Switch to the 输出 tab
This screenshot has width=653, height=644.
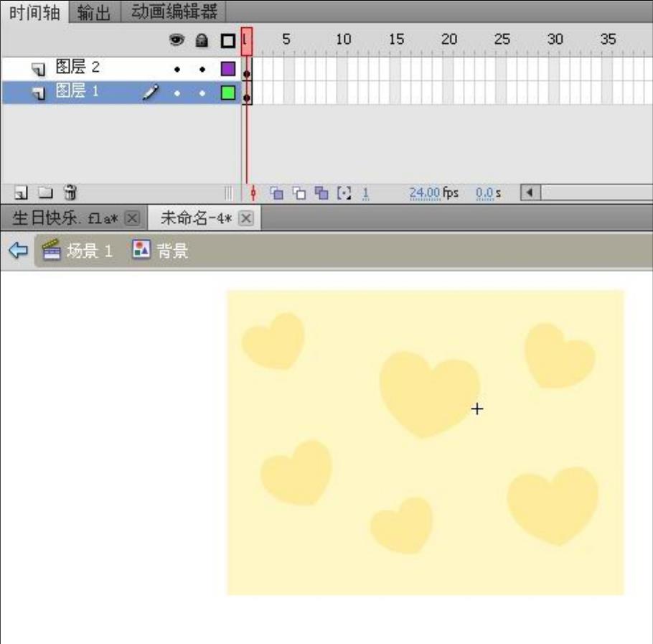click(95, 11)
